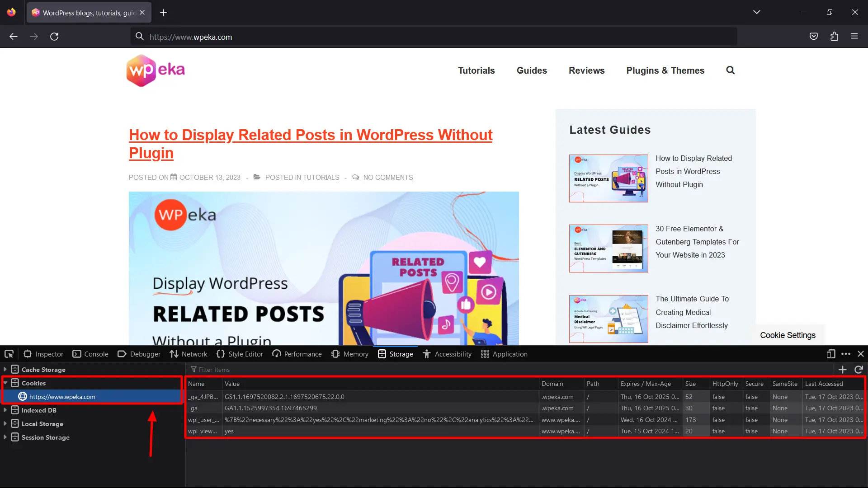Open the Extensions menu
The image size is (868, 488).
(834, 37)
